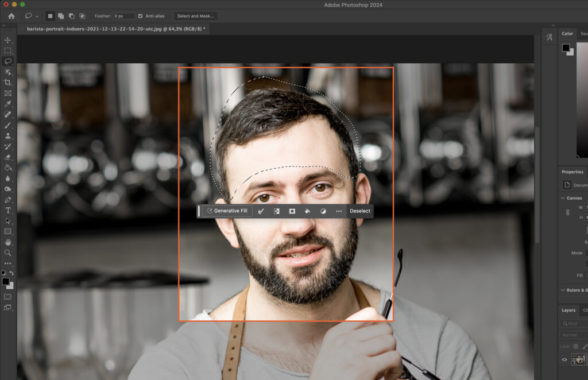Select the Move tool in the toolbar
The height and width of the screenshot is (380, 588).
(8, 40)
